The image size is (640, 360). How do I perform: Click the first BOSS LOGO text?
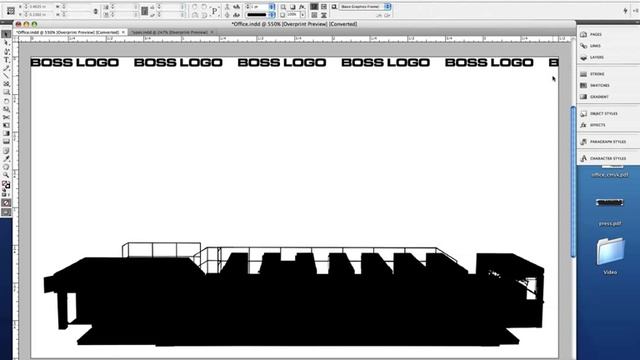point(75,62)
